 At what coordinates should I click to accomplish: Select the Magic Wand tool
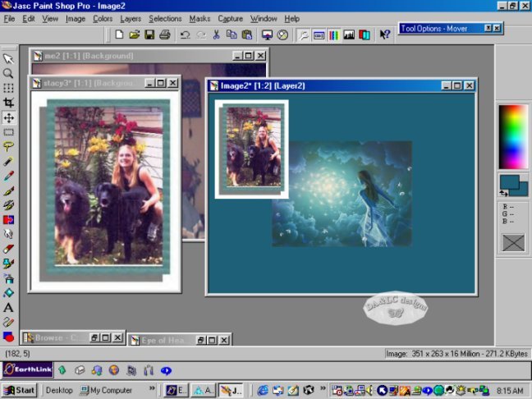8,161
